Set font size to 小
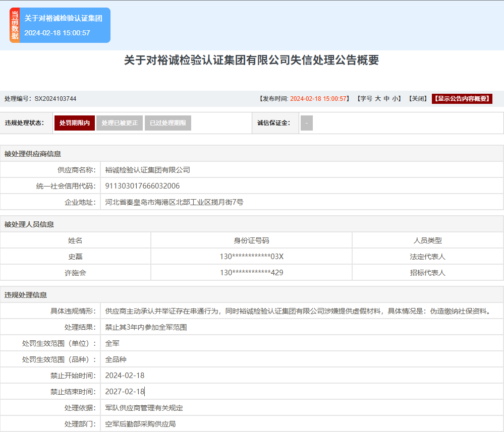The image size is (504, 432). [395, 99]
